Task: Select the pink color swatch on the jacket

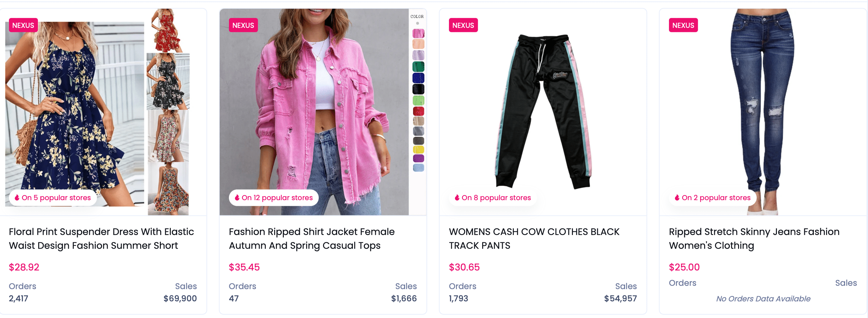Action: pos(418,33)
